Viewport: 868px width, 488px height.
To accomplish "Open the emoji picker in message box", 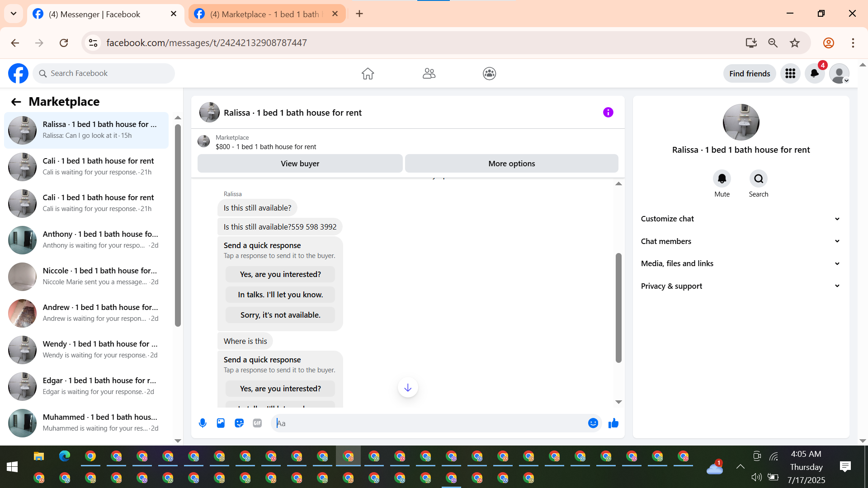I will [x=593, y=423].
